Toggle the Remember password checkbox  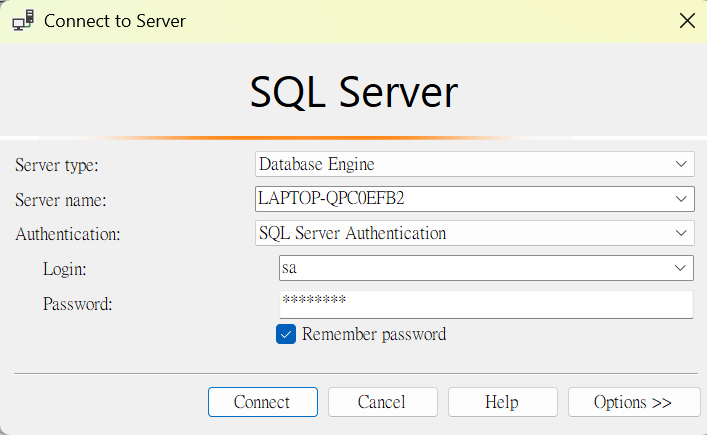tap(286, 334)
